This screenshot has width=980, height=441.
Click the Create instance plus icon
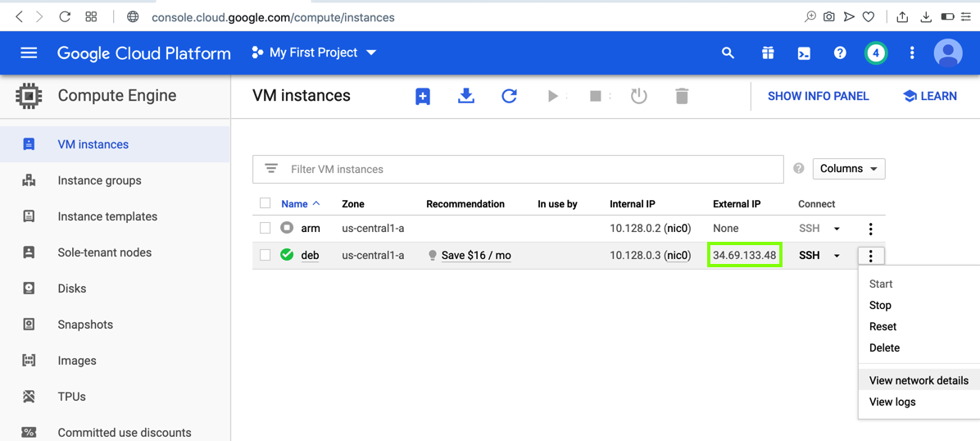point(423,97)
